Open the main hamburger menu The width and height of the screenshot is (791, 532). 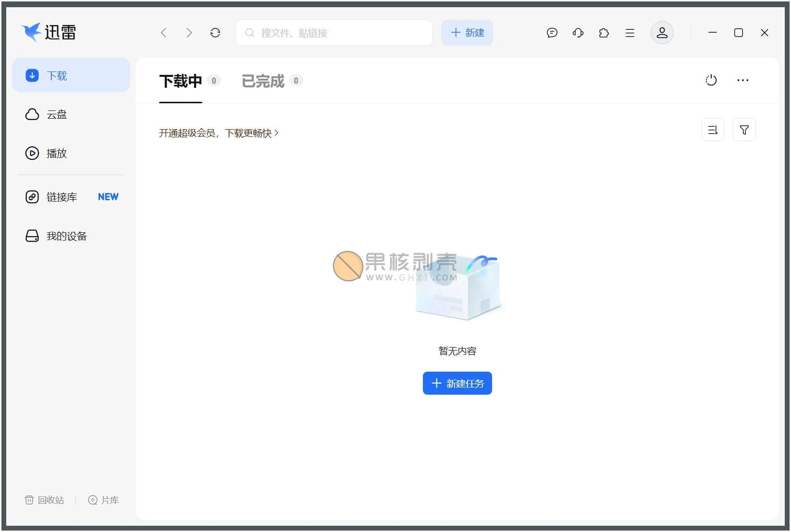coord(630,33)
